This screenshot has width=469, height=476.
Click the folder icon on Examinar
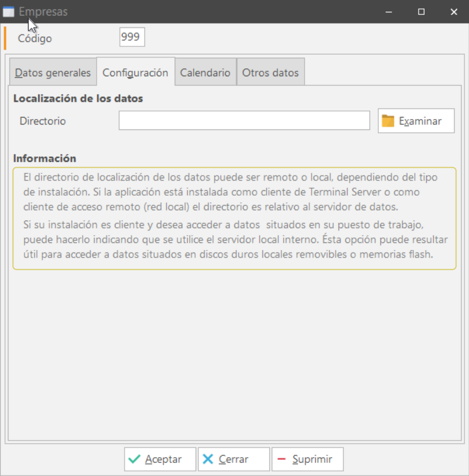(388, 121)
